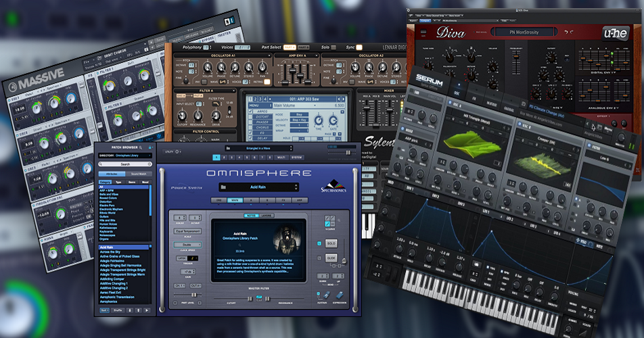The width and height of the screenshot is (644, 338).
Task: Toggle Oscillator A1 Retrig switch in Sylenth1
Action: (x=267, y=82)
